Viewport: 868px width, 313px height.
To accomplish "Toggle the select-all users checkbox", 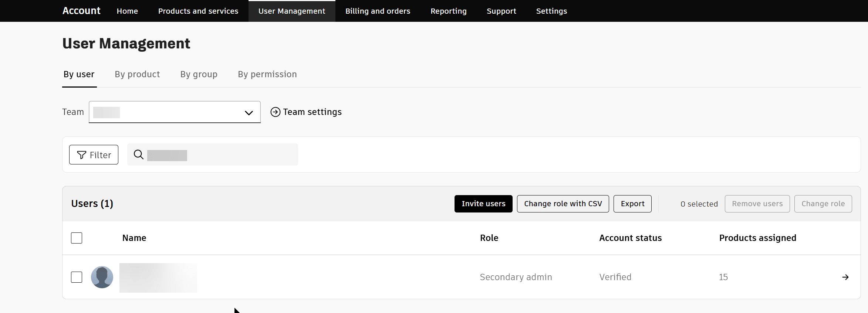I will (77, 238).
